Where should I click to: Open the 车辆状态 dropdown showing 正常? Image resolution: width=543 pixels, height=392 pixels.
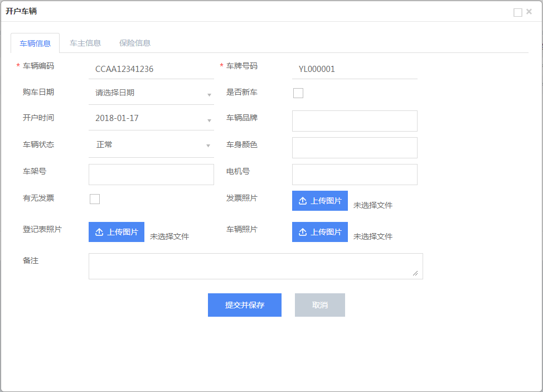pos(151,145)
